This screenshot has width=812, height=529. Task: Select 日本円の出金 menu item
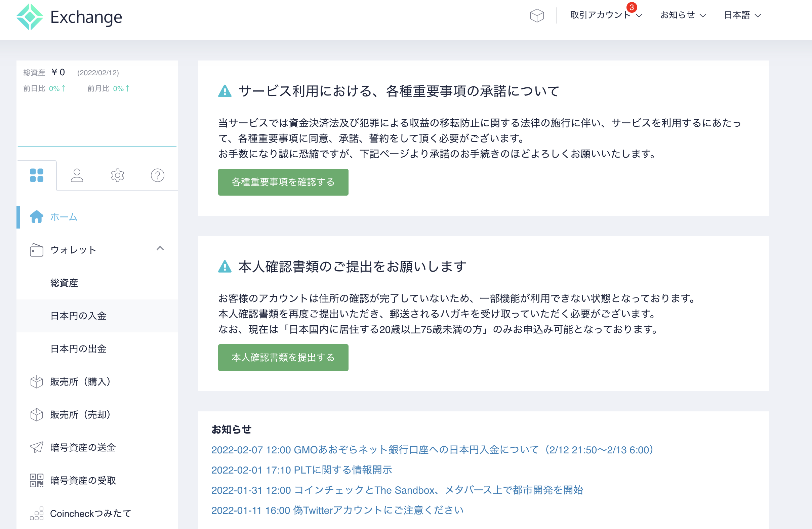pyautogui.click(x=78, y=349)
